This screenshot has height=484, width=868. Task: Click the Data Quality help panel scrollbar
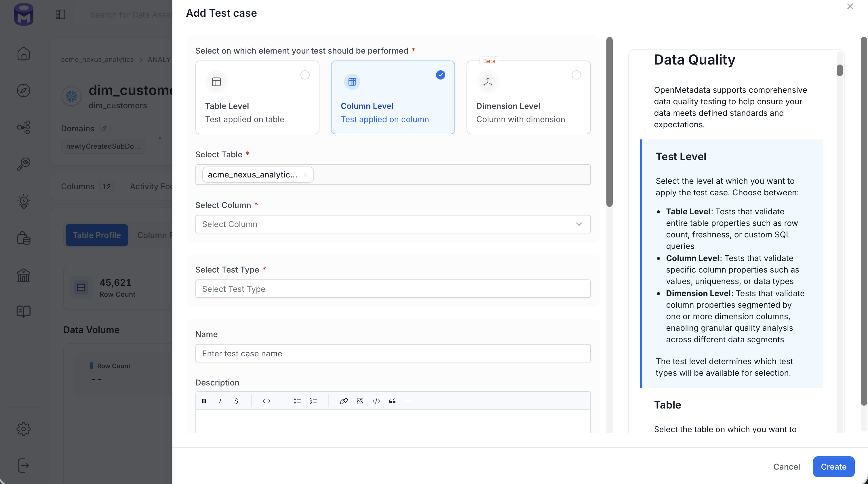coord(840,70)
